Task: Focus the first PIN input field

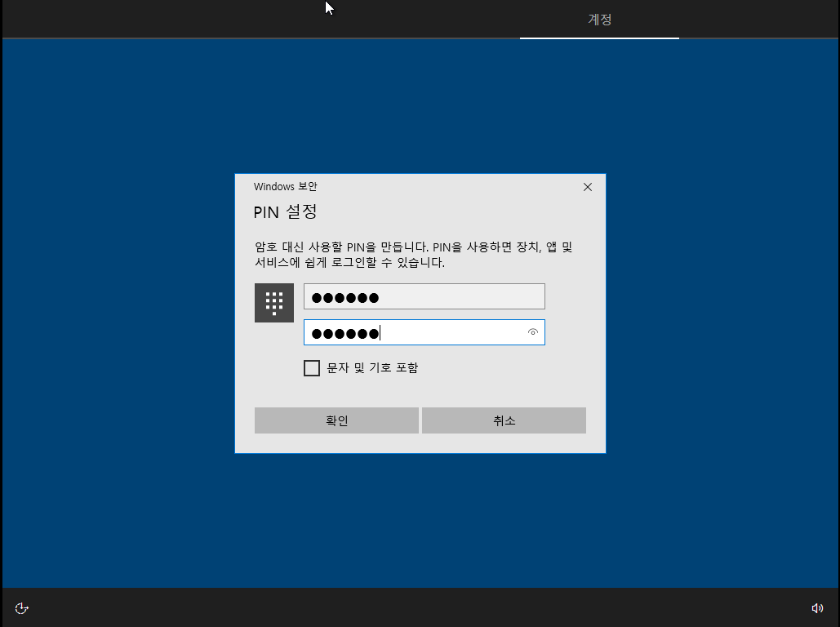Action: (x=424, y=296)
